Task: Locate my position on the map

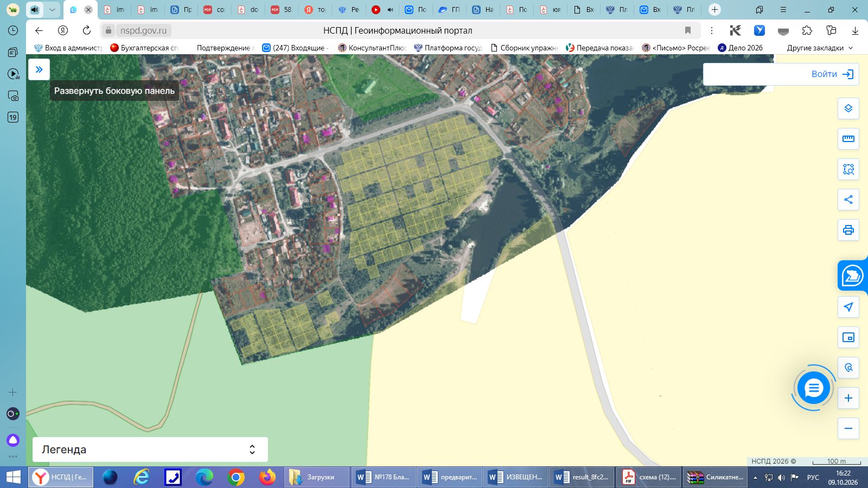Action: pos(848,307)
